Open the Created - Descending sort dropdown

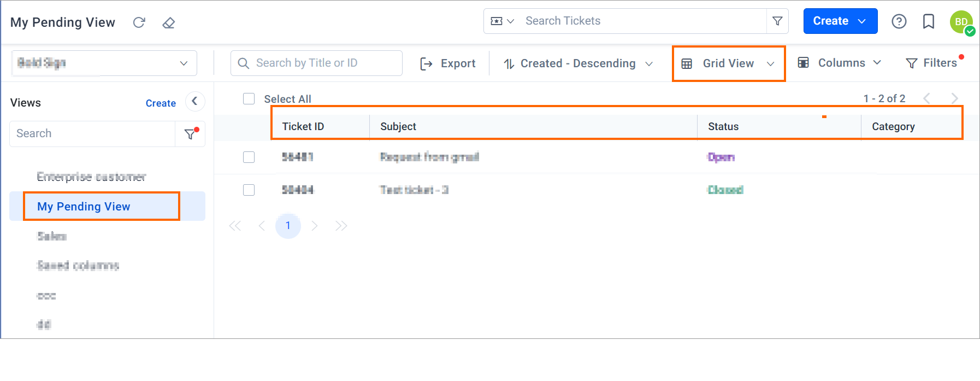click(x=578, y=63)
